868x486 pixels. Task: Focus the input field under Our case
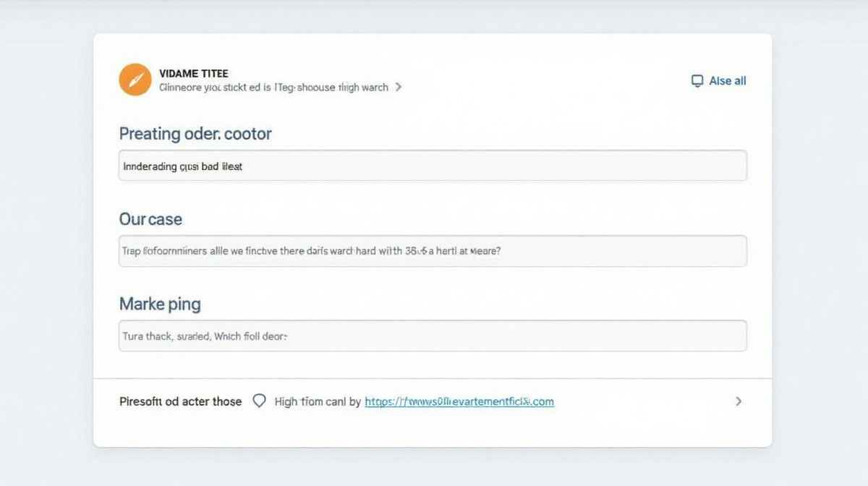coord(433,251)
